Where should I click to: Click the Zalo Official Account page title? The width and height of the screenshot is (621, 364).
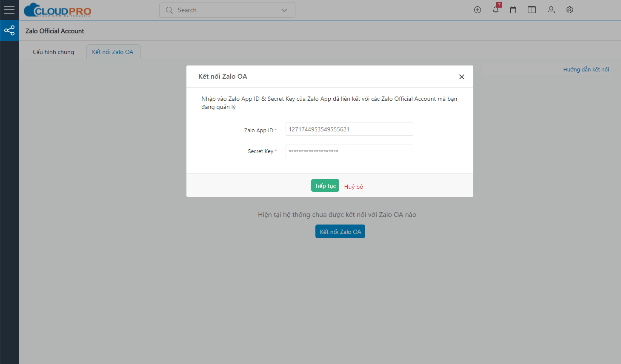55,31
